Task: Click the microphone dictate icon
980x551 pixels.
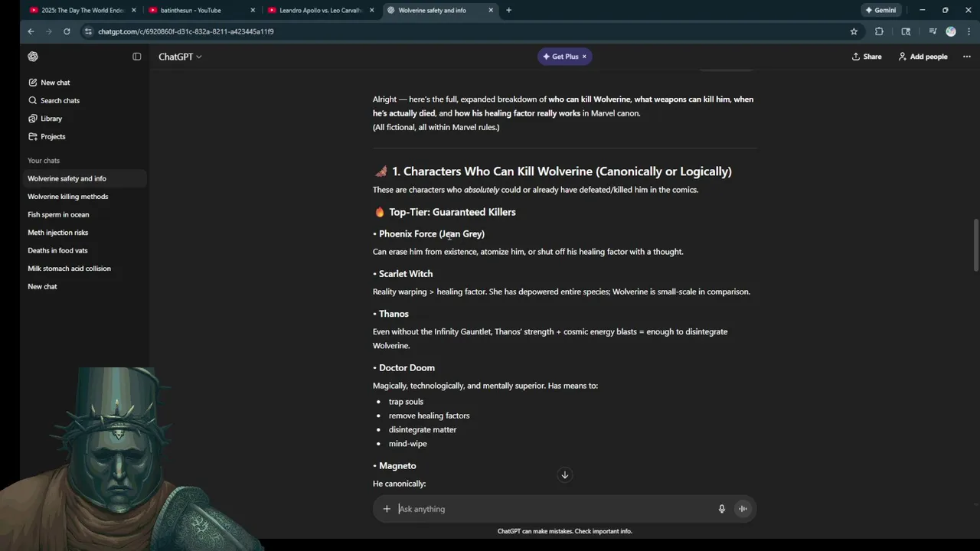Action: [721, 509]
